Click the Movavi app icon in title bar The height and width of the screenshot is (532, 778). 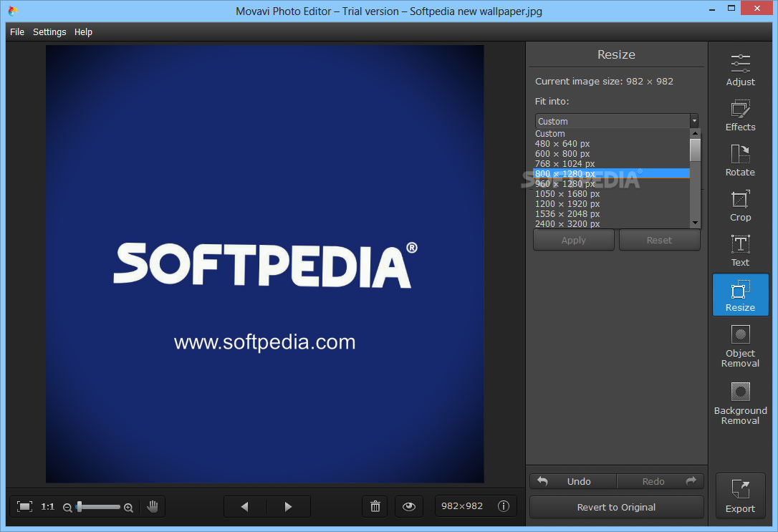point(13,10)
